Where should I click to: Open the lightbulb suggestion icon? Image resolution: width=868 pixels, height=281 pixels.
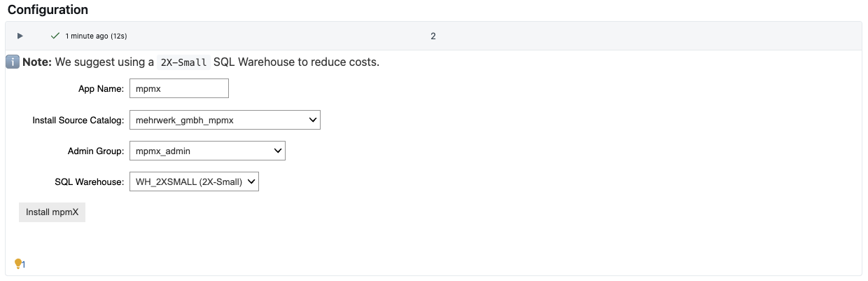point(18,263)
